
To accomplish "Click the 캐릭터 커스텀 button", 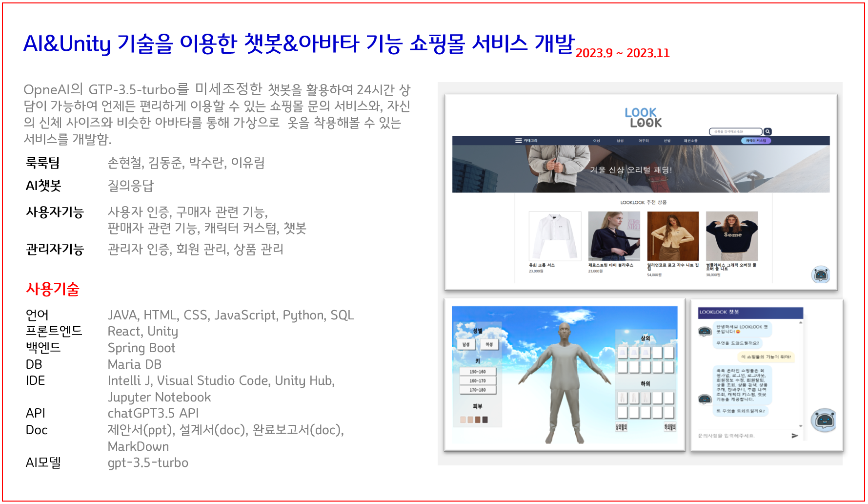I will point(756,141).
